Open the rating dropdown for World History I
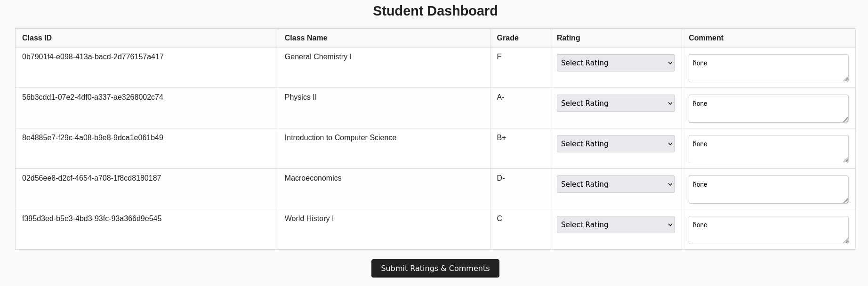Screen dimensions: 868x286 616,224
